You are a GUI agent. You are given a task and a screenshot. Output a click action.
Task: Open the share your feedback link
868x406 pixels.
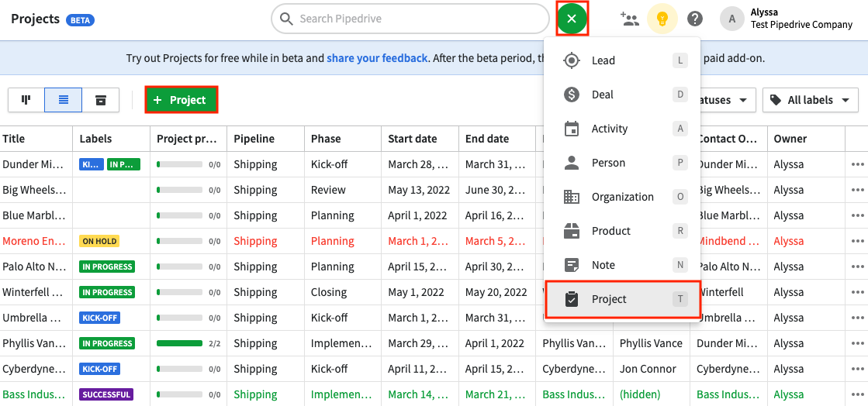tap(377, 57)
